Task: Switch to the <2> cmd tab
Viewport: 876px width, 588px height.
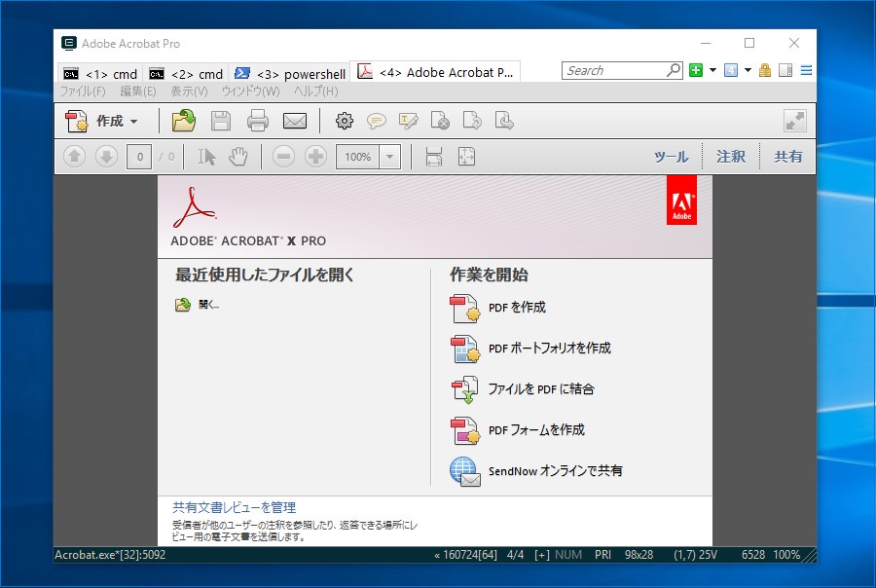Action: click(186, 74)
